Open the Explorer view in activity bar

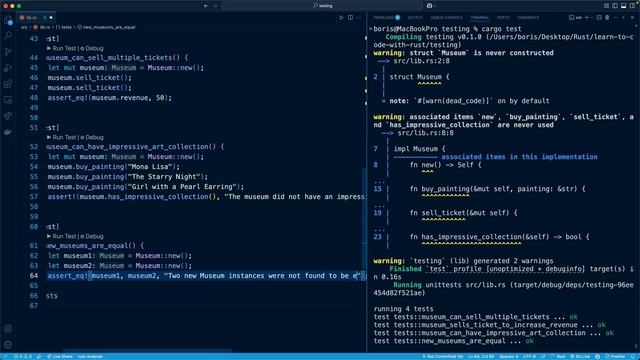coord(8,20)
